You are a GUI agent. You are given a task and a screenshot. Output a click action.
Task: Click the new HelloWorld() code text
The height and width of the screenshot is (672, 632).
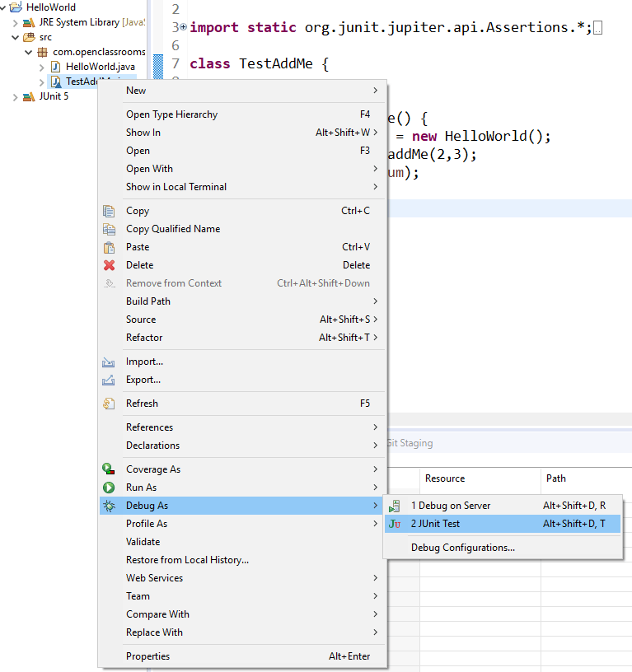(x=481, y=136)
